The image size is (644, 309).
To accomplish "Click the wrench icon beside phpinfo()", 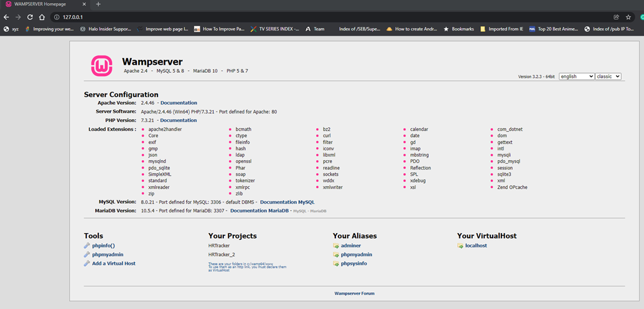I will [86, 245].
